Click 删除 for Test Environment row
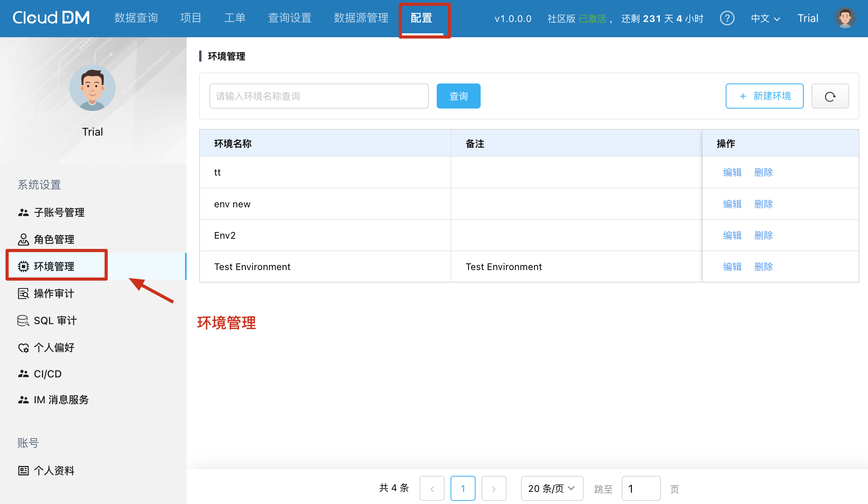The image size is (868, 504). (763, 267)
